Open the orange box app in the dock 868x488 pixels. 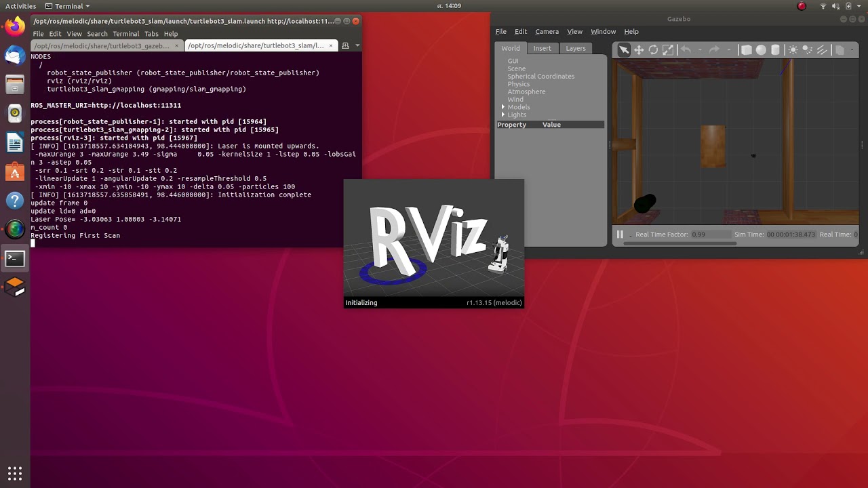(15, 287)
